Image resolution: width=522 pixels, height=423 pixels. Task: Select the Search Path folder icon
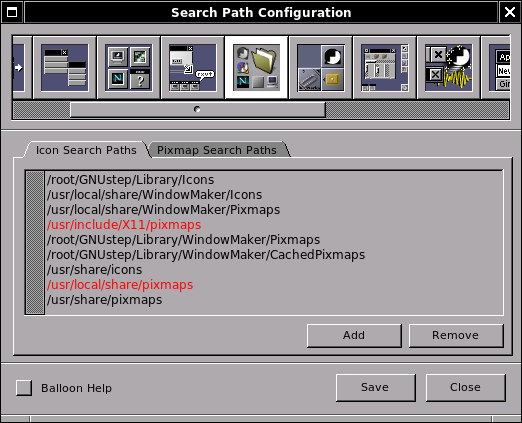[257, 68]
